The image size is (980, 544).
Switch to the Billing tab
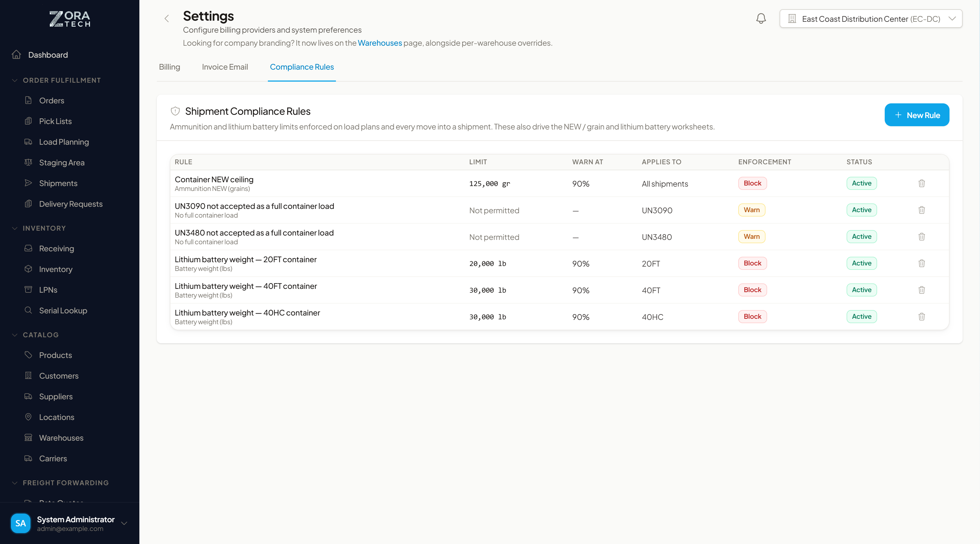(x=169, y=67)
